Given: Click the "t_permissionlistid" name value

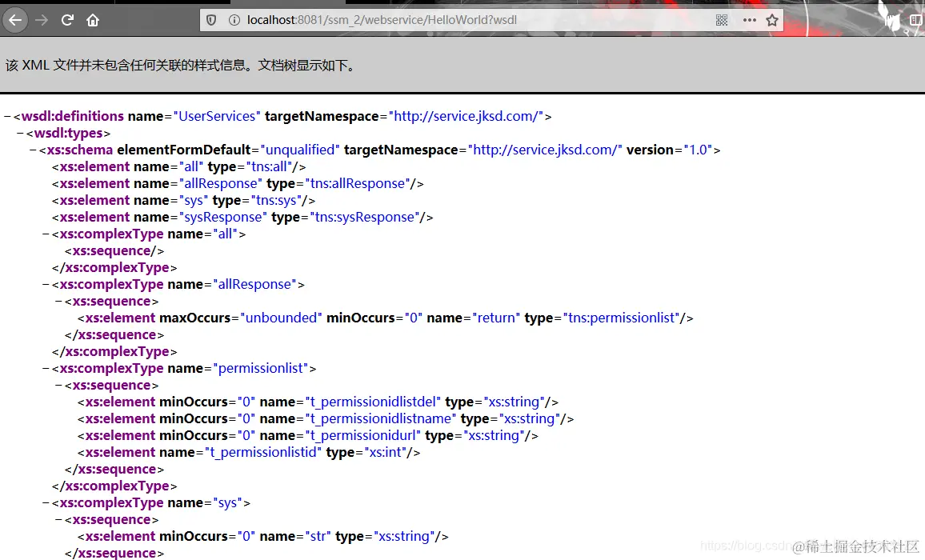Looking at the screenshot, I should (x=263, y=453).
